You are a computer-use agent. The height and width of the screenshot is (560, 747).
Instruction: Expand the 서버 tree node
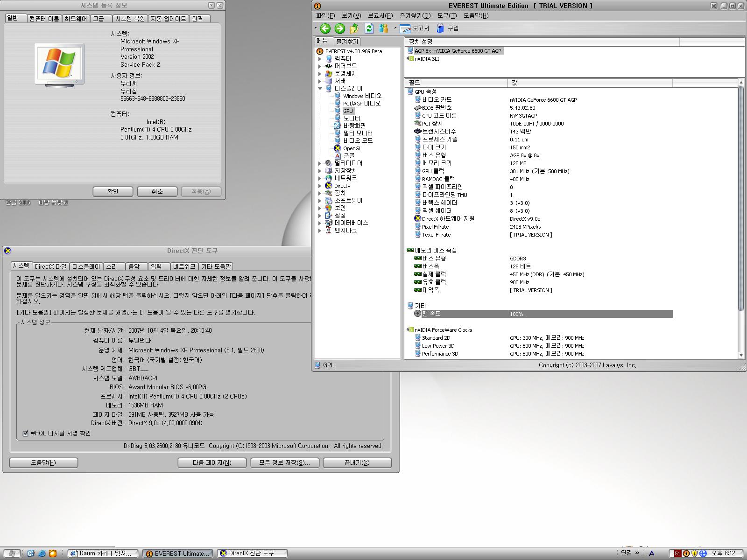(x=320, y=81)
